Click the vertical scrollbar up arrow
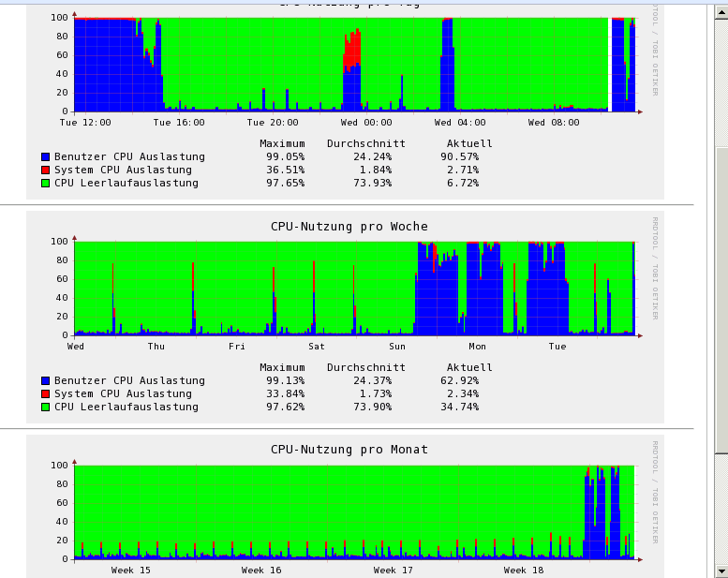This screenshot has width=728, height=578. [721, 6]
